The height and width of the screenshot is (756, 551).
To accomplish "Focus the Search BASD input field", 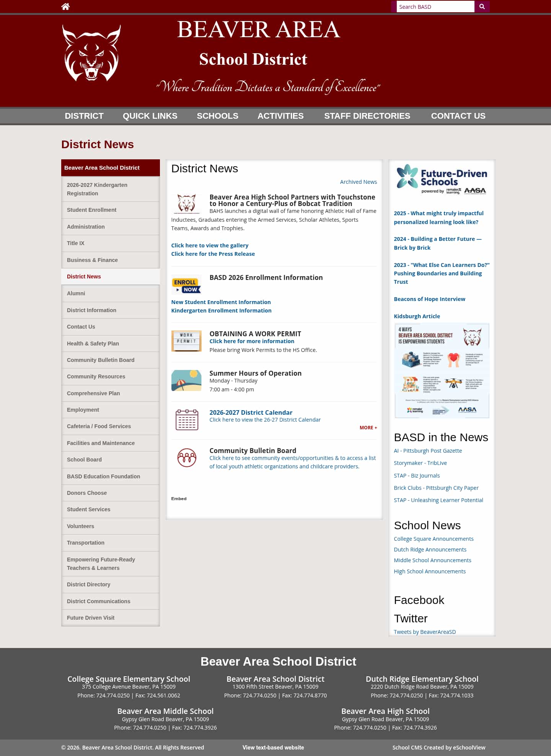I will point(435,7).
